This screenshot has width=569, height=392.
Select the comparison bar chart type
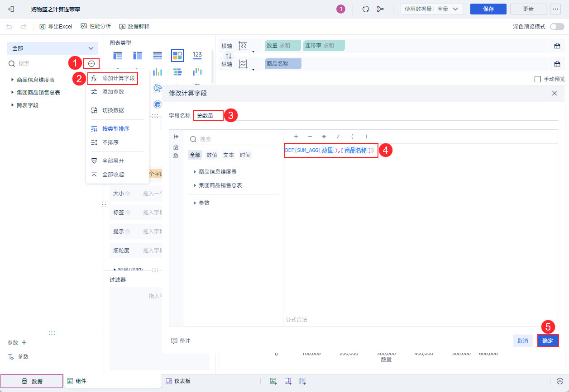(177, 72)
